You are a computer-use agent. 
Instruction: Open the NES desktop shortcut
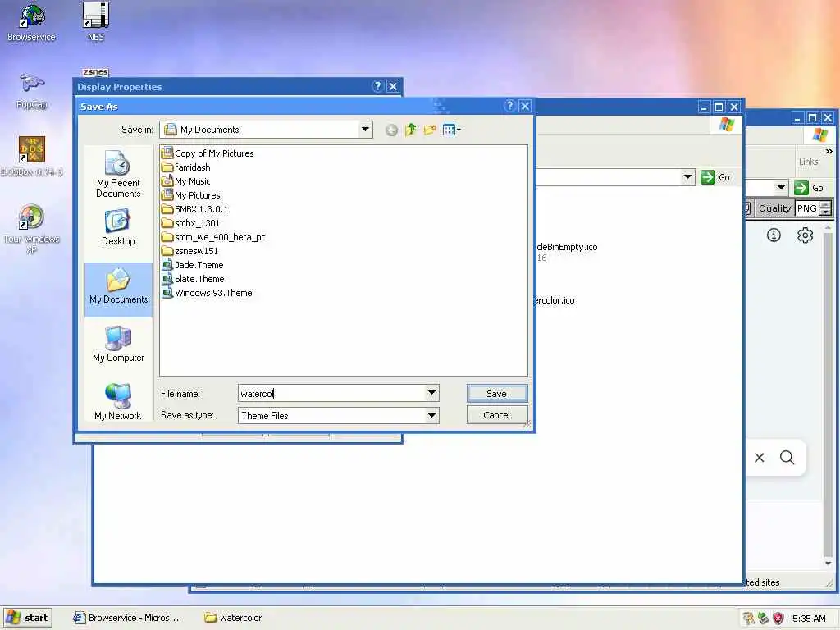pyautogui.click(x=96, y=22)
